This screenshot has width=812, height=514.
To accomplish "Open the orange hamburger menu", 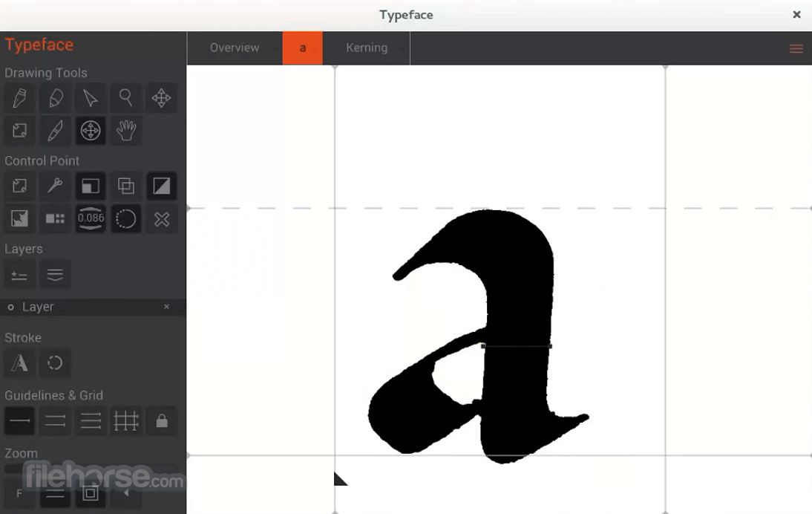I will click(796, 49).
